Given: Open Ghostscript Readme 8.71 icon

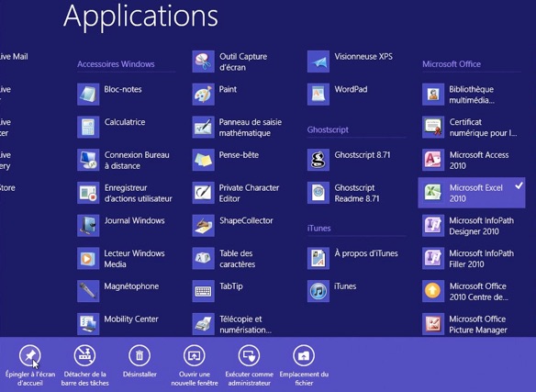Looking at the screenshot, I should tap(318, 193).
